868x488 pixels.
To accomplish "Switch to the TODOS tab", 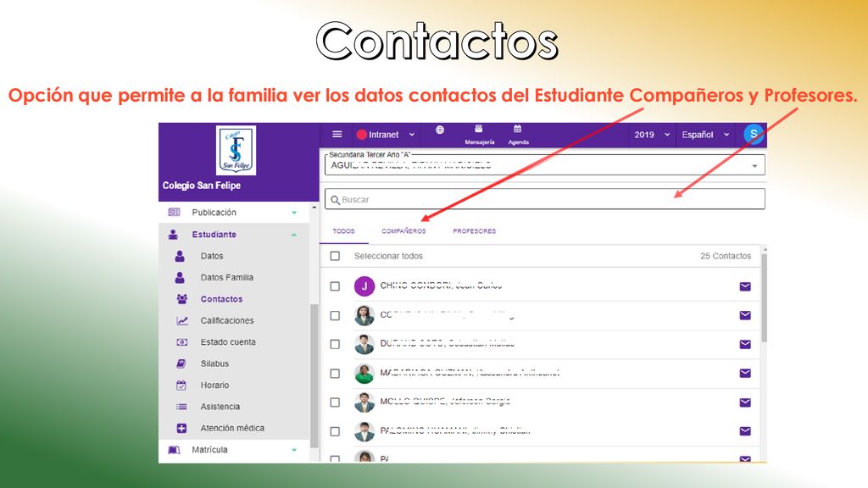I will [x=344, y=231].
